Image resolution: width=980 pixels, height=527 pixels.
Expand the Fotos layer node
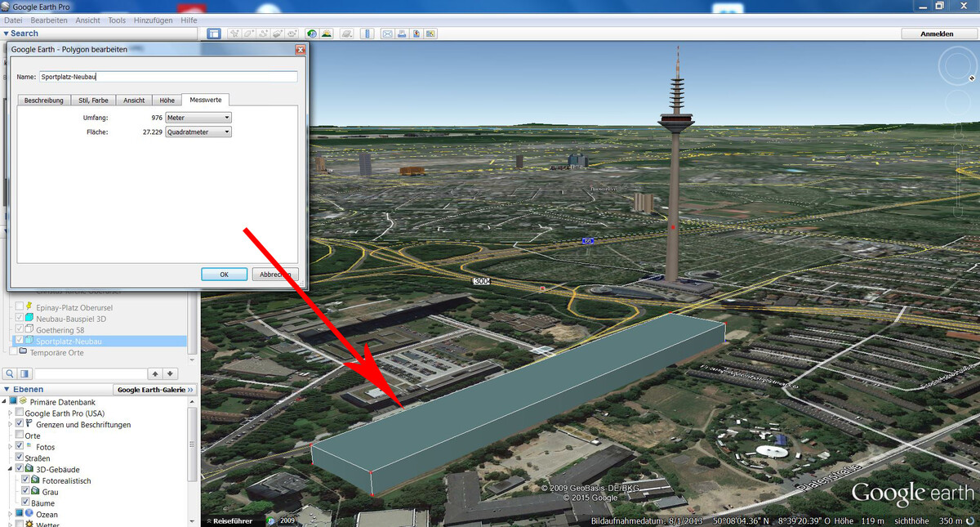coord(11,447)
